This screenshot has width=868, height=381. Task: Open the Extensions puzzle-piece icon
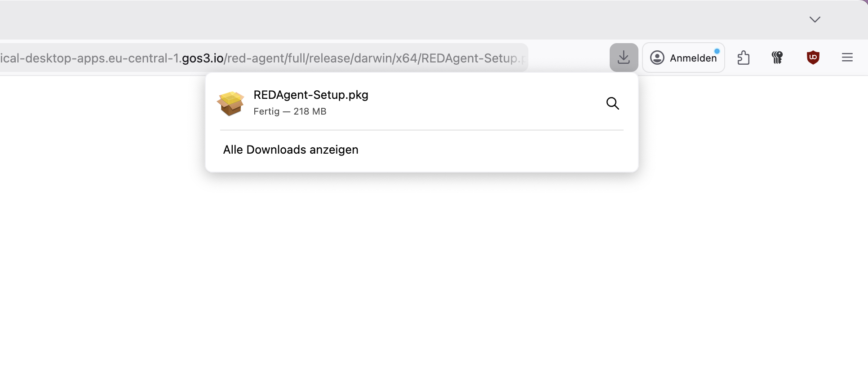click(x=743, y=58)
